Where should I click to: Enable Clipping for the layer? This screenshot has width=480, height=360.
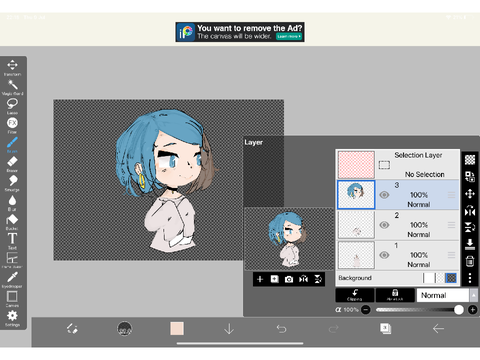(355, 295)
